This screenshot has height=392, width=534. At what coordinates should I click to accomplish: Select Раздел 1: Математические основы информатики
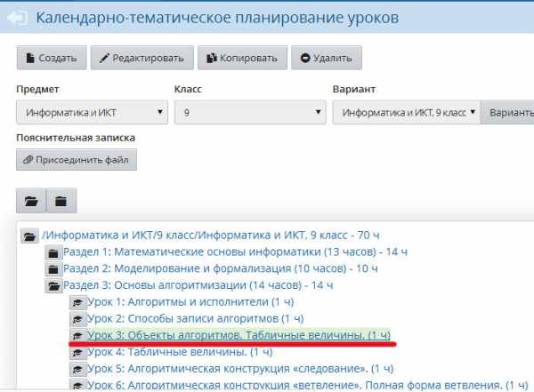click(x=235, y=252)
